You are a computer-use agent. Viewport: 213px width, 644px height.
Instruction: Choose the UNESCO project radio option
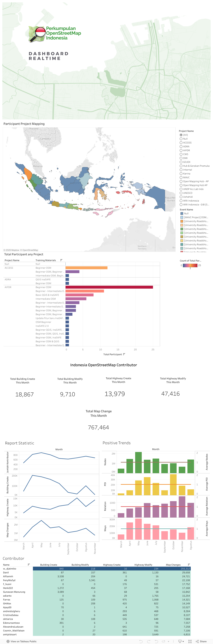(181, 193)
